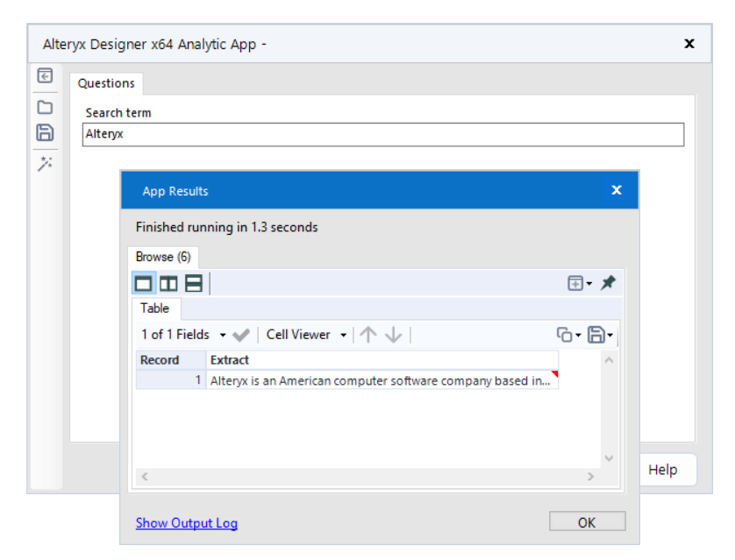This screenshot has height=560, width=735.
Task: Select stacked horizontal split view layout icon
Action: (x=194, y=283)
